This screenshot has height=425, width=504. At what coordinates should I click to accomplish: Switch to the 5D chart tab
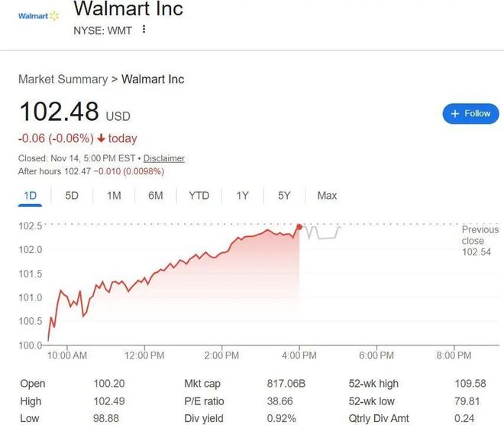[x=72, y=196]
